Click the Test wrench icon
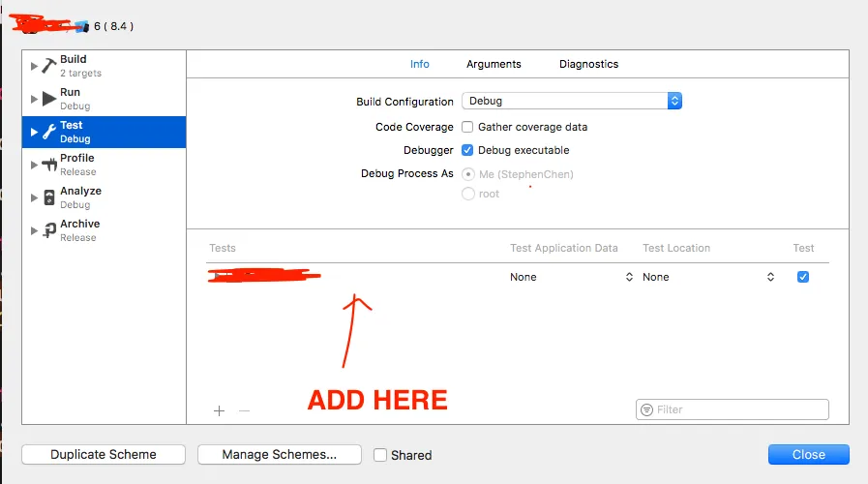 [48, 132]
